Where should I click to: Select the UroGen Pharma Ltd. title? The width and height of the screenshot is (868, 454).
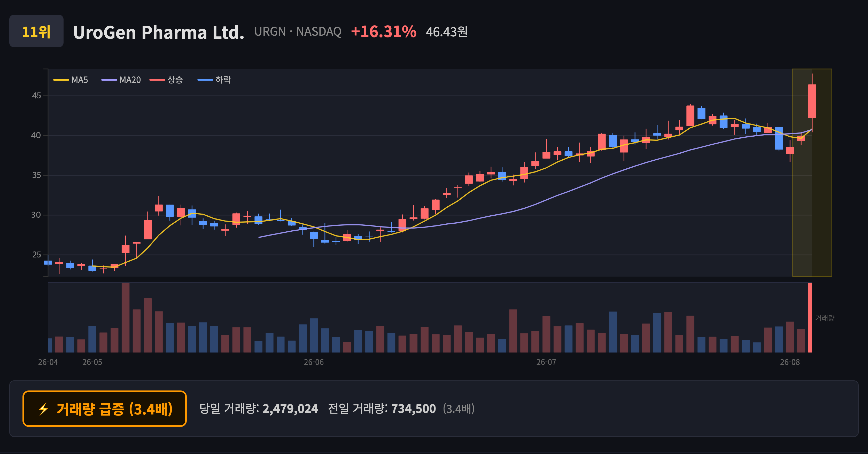pyautogui.click(x=159, y=32)
